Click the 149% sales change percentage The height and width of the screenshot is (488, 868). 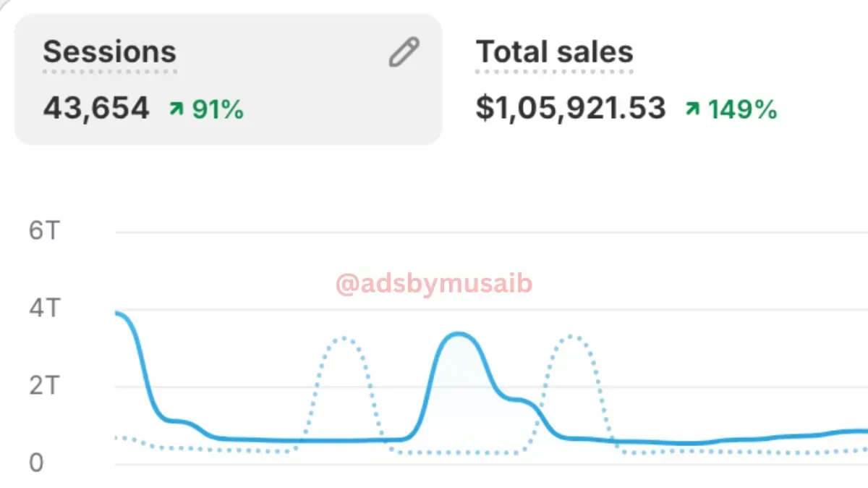(742, 109)
